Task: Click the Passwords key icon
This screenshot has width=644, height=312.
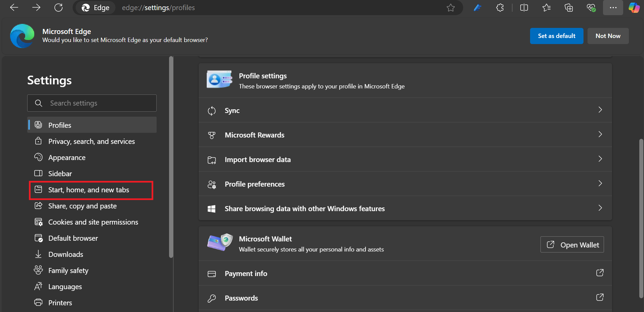Action: coord(212,298)
